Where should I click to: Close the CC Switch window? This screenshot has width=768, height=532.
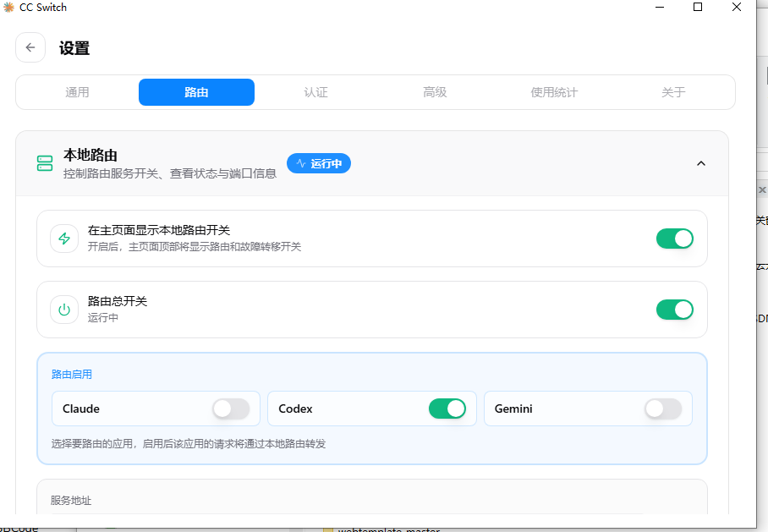pyautogui.click(x=736, y=8)
